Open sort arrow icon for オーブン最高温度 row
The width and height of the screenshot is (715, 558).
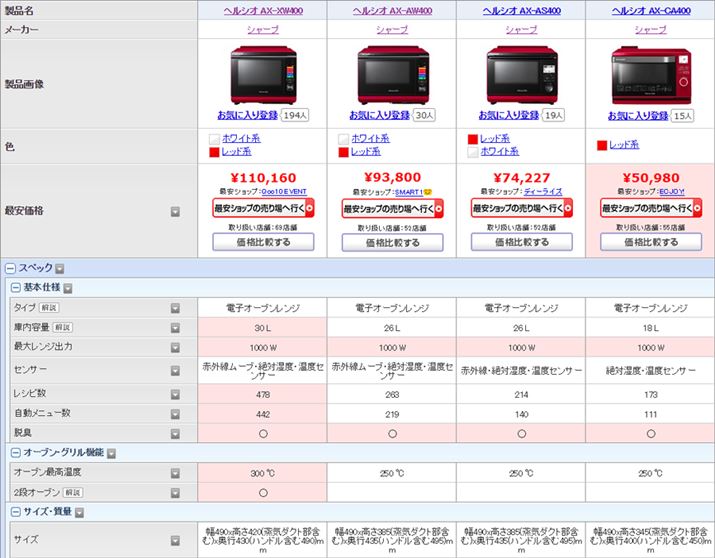pos(175,472)
